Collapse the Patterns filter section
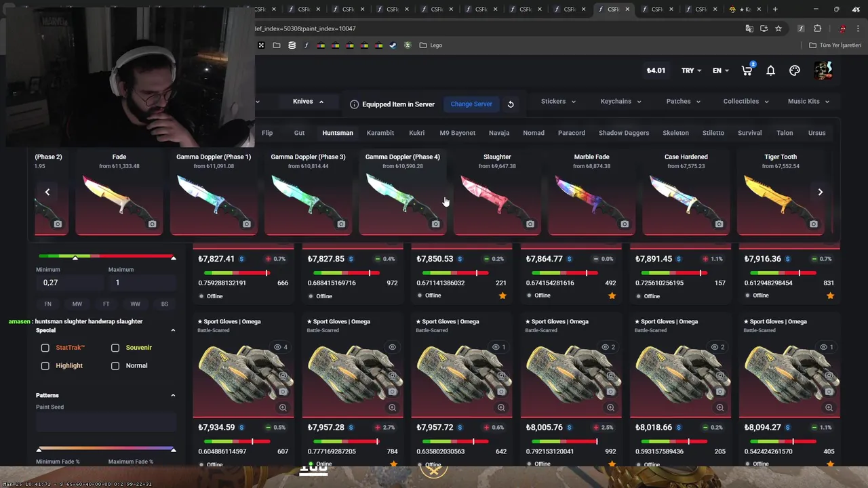 pyautogui.click(x=173, y=395)
